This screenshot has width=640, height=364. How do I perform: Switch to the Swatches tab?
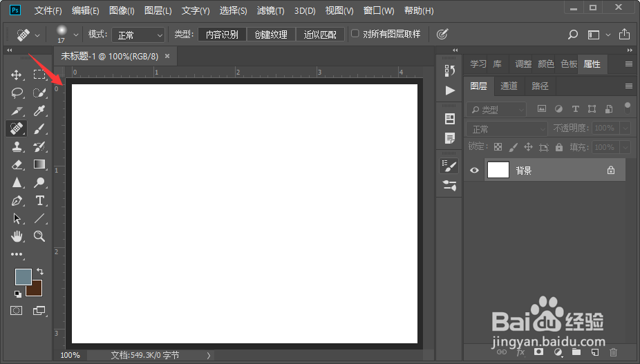coord(569,64)
